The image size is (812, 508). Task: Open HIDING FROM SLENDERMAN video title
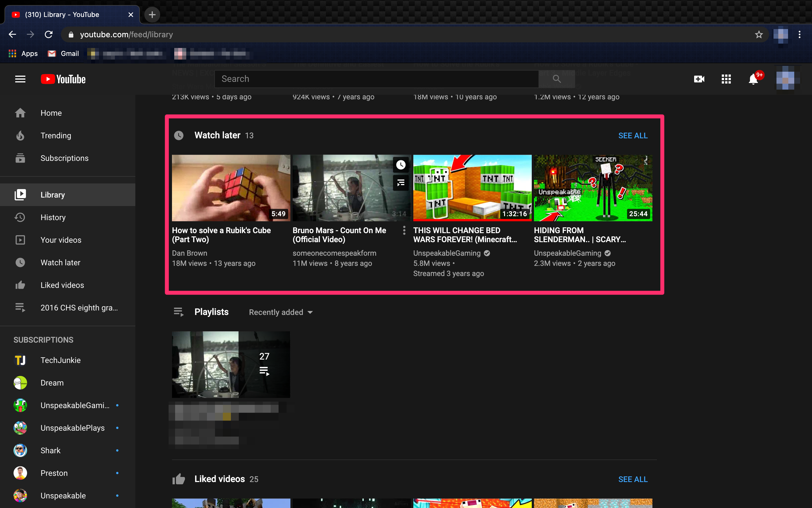point(580,235)
